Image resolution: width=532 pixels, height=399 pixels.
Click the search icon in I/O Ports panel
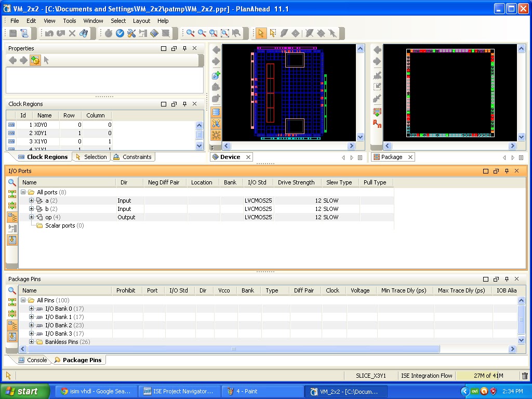(x=12, y=182)
